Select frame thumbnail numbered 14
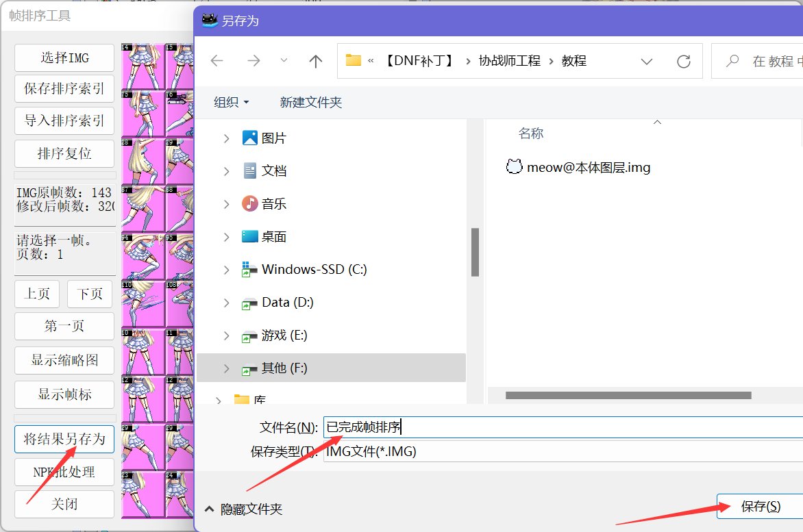The width and height of the screenshot is (803, 532). tap(143, 66)
